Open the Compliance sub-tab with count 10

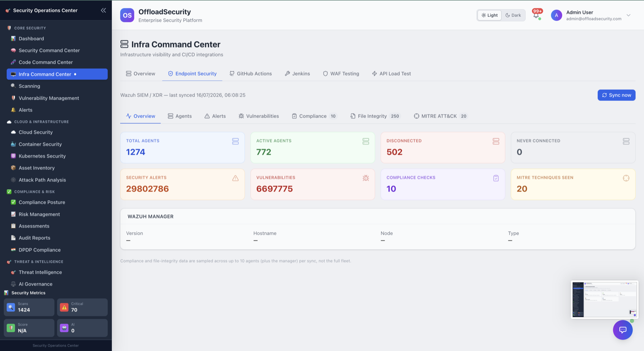tap(314, 116)
